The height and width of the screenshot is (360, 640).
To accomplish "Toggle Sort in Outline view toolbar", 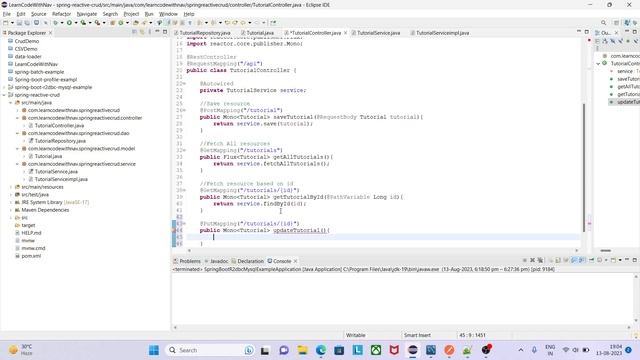I will (x=605, y=41).
